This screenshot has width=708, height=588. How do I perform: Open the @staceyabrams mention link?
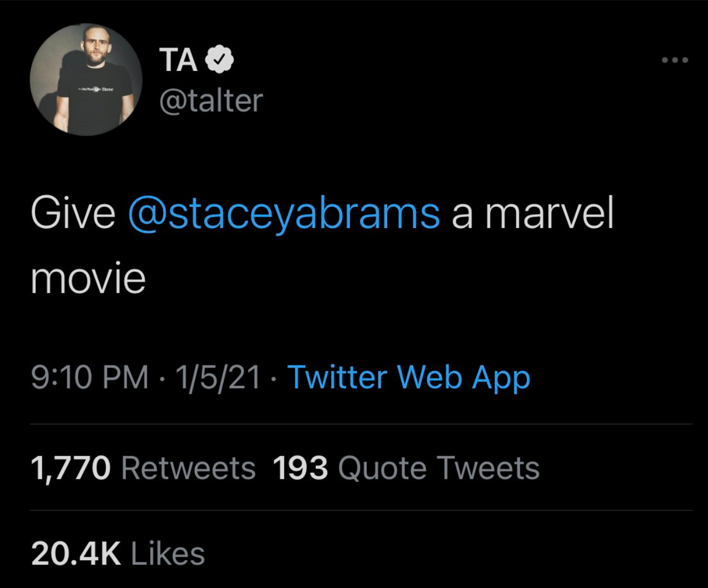coord(284,213)
